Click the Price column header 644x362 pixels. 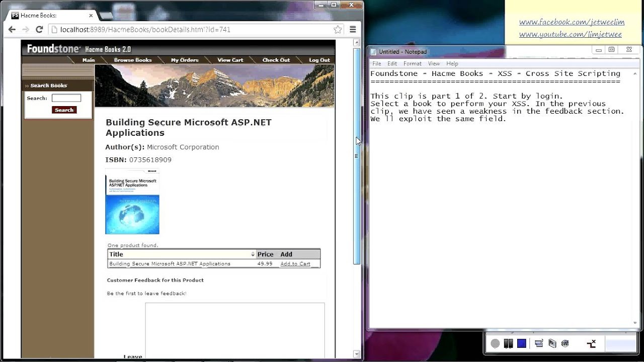pyautogui.click(x=265, y=254)
